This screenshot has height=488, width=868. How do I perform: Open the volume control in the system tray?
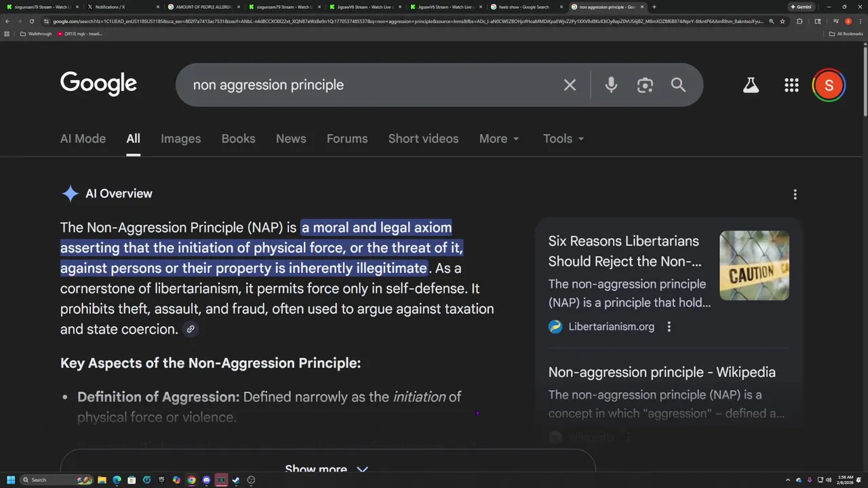coord(829,480)
